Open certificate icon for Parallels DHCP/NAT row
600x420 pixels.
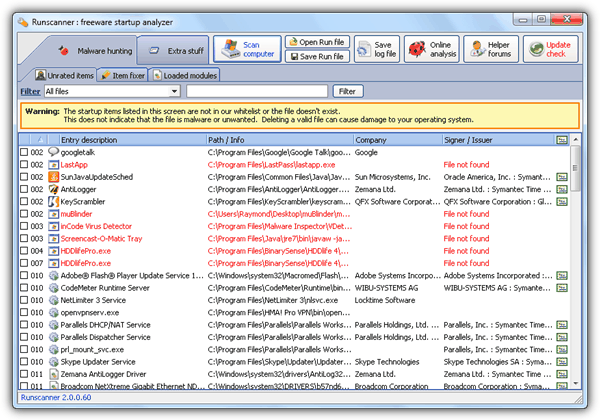pos(562,325)
